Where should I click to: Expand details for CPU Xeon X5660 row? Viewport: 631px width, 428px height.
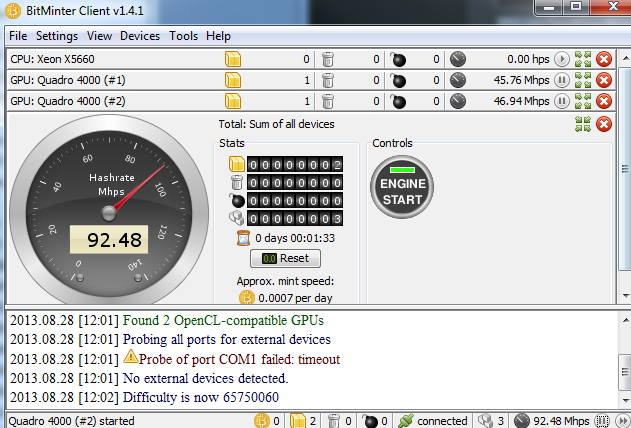[583, 59]
